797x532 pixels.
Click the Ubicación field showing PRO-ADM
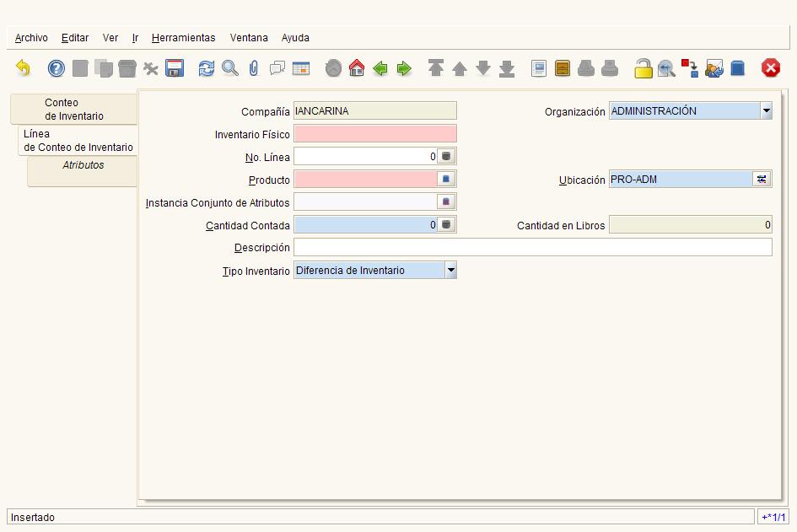tap(681, 179)
